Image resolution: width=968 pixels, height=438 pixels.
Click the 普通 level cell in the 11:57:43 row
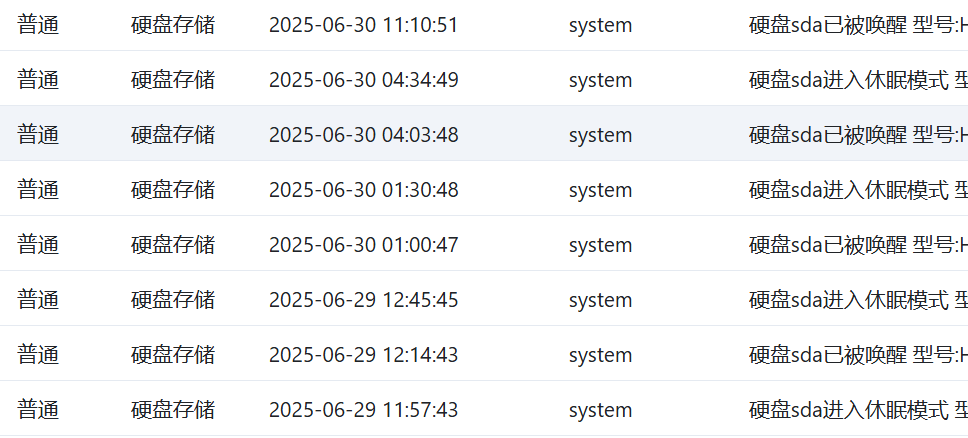(38, 410)
